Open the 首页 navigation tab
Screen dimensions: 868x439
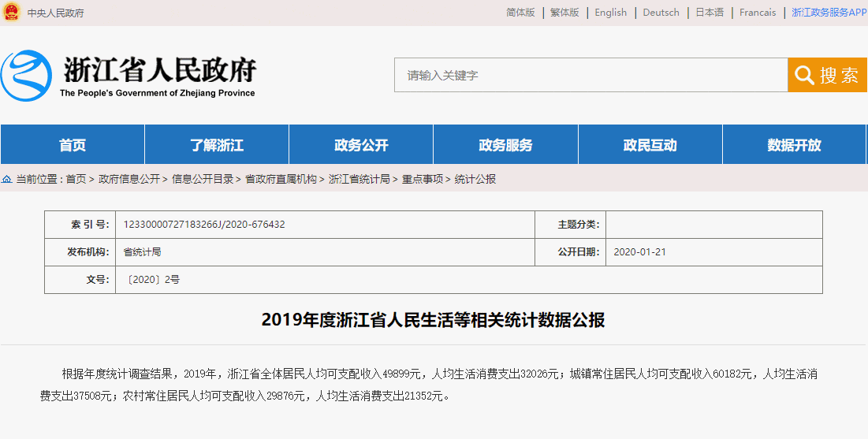(73, 144)
